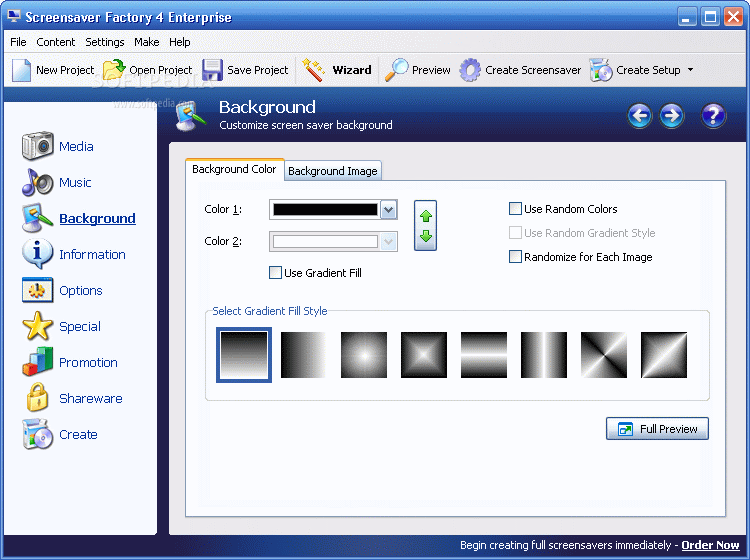This screenshot has width=750, height=560.
Task: Select the vertical center-band gradient style
Action: point(544,355)
